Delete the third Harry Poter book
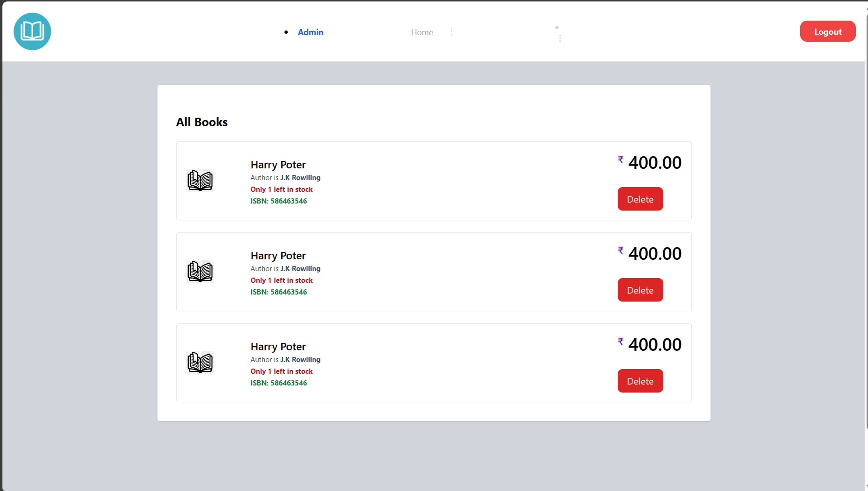Image resolution: width=868 pixels, height=491 pixels. (640, 381)
